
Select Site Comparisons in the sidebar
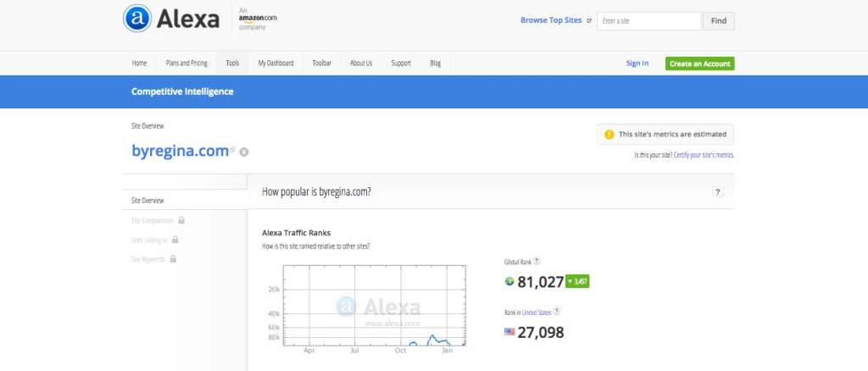[x=153, y=220]
